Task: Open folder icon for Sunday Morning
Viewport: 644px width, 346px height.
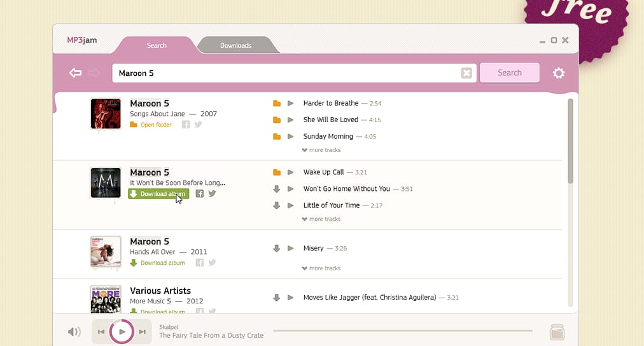Action: click(x=277, y=136)
